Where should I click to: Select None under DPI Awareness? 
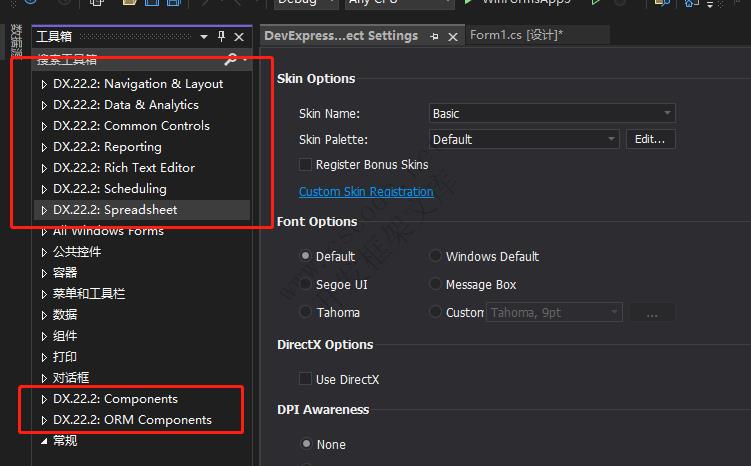[306, 444]
